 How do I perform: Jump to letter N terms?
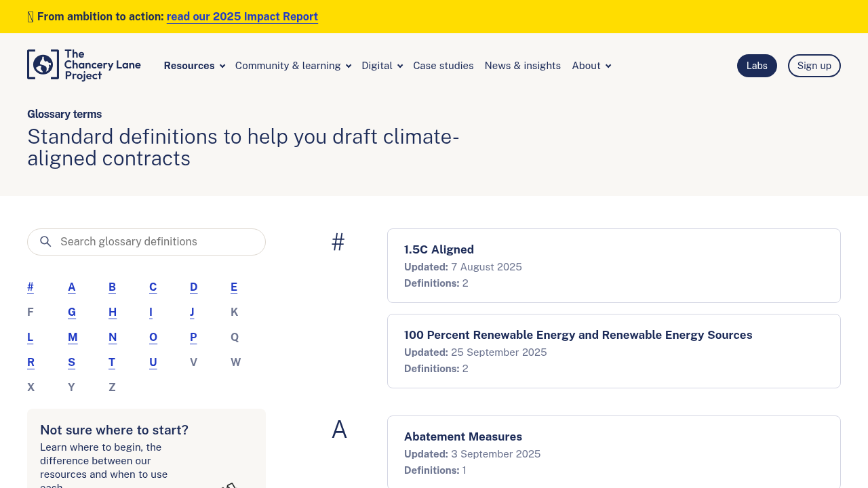click(x=113, y=338)
